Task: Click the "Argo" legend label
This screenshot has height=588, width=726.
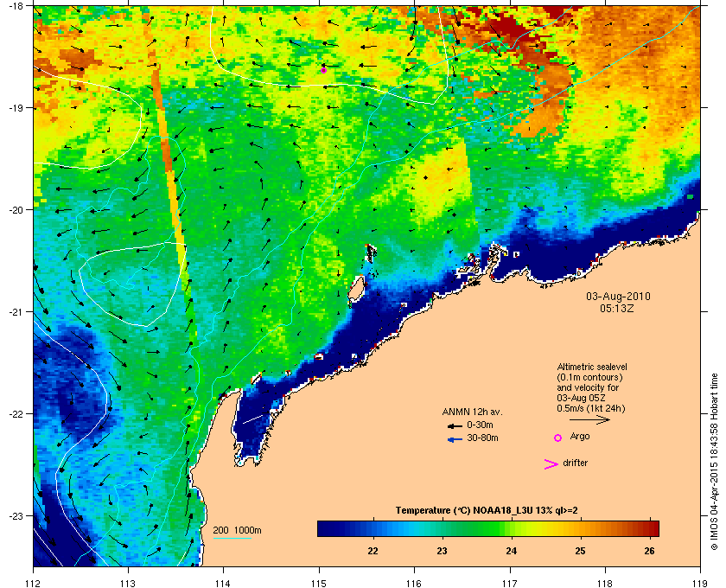Action: (580, 437)
